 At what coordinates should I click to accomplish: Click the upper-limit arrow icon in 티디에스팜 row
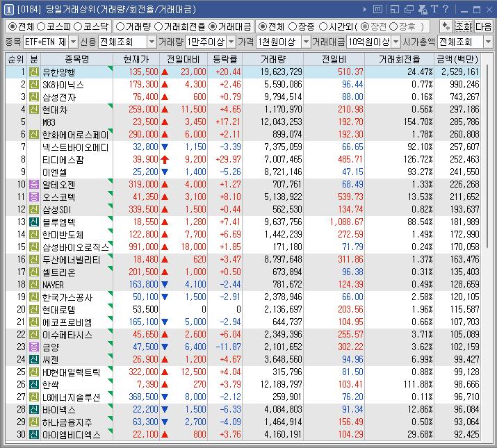coord(165,159)
